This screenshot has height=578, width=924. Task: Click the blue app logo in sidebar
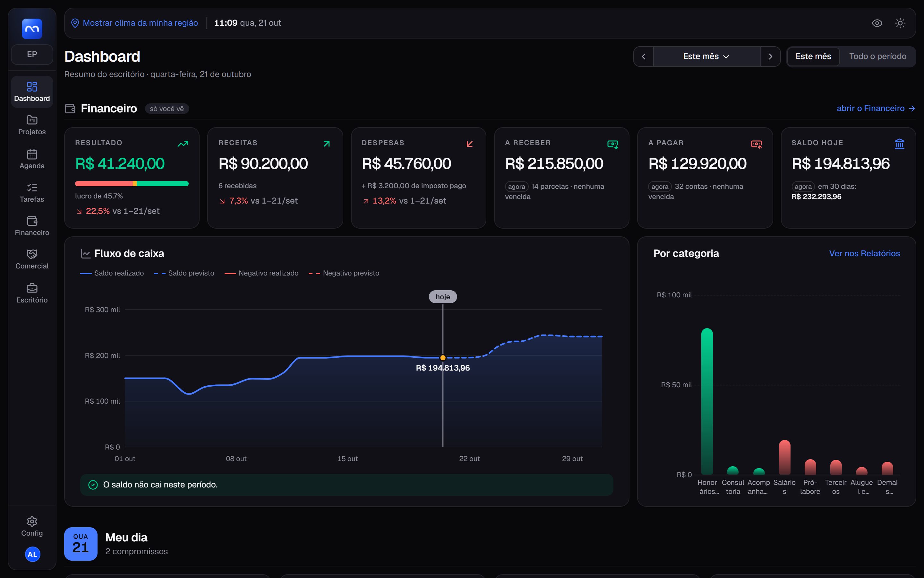coord(32,29)
